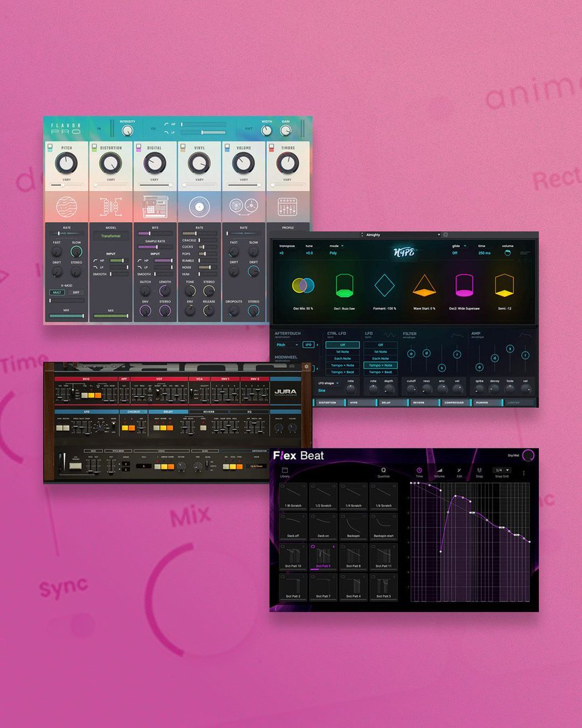Click the Osc2 Wide Supersaw magenta cylinder

(x=464, y=285)
